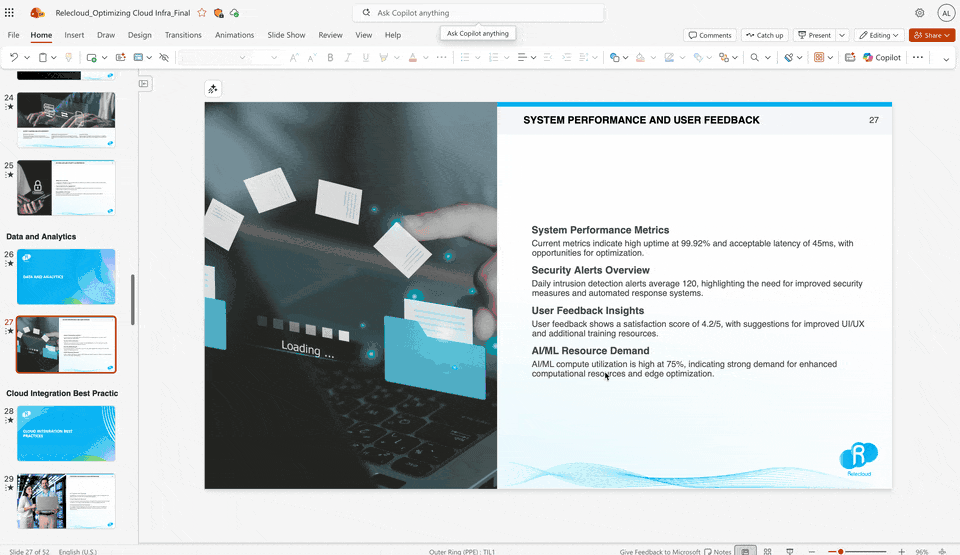Expand the Paste dropdown arrow

[x=54, y=58]
